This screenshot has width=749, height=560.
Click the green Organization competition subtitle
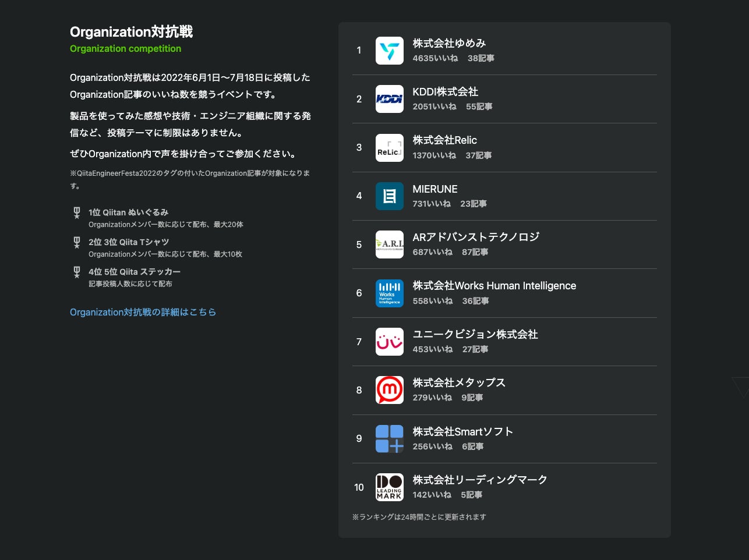click(x=125, y=49)
